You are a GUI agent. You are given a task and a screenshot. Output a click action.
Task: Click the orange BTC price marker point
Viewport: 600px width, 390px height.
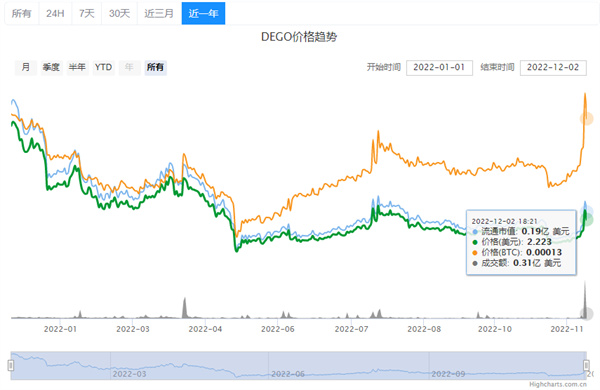click(587, 119)
